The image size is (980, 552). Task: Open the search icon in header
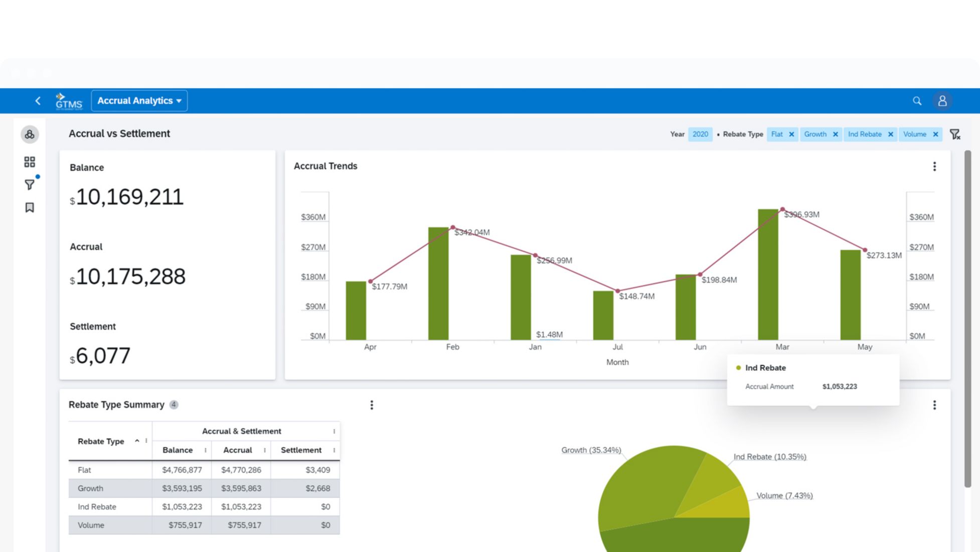point(917,101)
